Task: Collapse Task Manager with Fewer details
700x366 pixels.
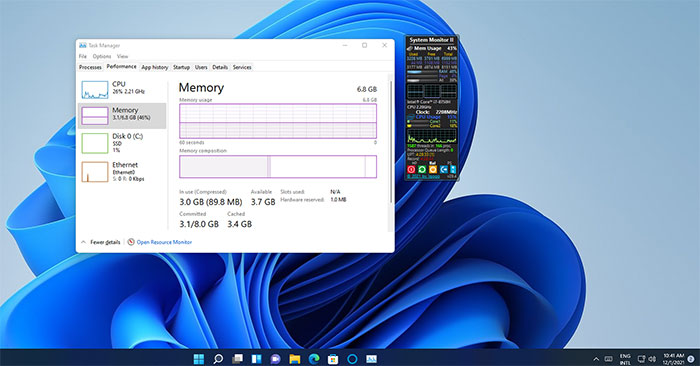Action: [x=101, y=242]
